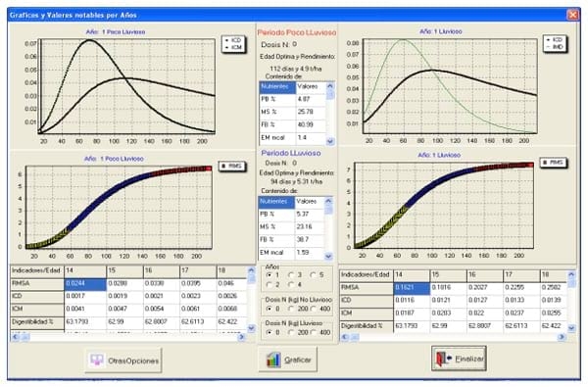
Task: Select the Nutrientes header in Periodo Lluvioso table
Action: tap(276, 202)
